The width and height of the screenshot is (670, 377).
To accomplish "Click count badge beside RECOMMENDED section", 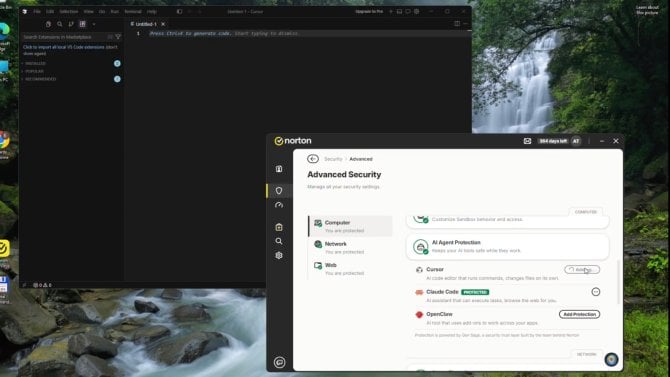I will pyautogui.click(x=117, y=79).
